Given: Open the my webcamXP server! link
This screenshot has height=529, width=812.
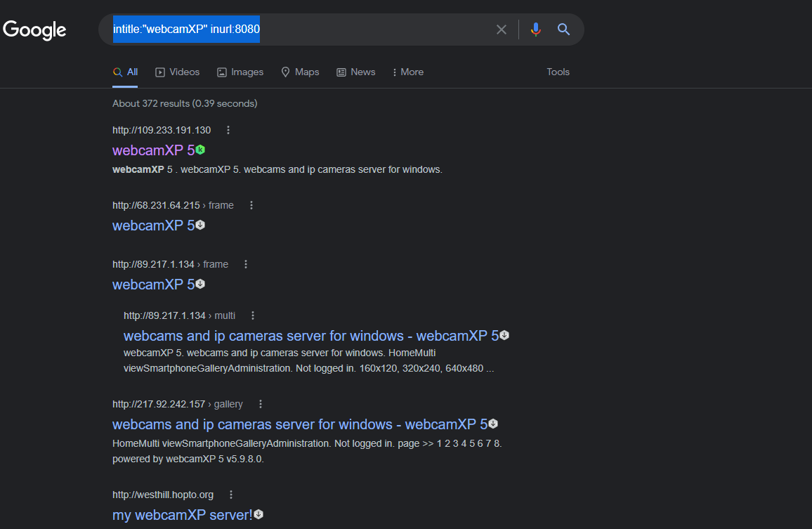Looking at the screenshot, I should click(x=183, y=515).
